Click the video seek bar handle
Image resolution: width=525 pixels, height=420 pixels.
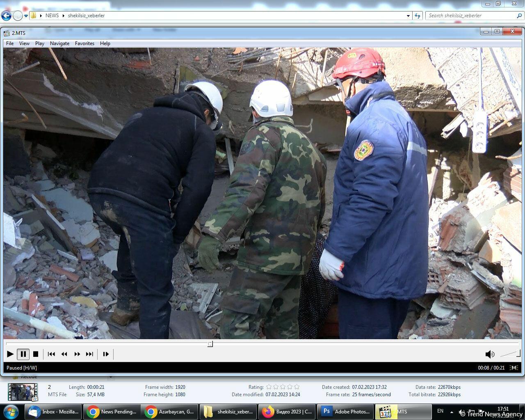(210, 344)
